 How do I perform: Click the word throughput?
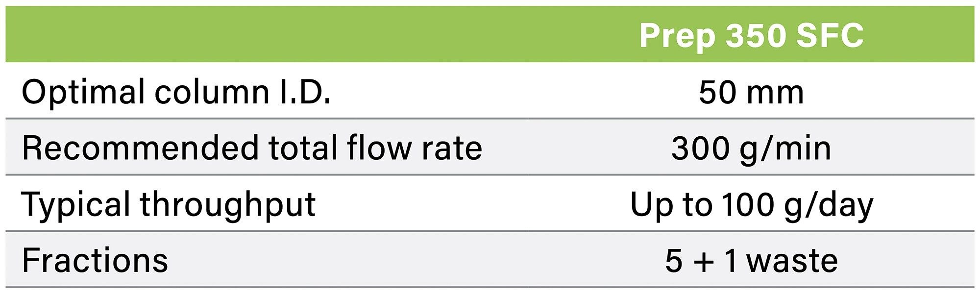228,205
